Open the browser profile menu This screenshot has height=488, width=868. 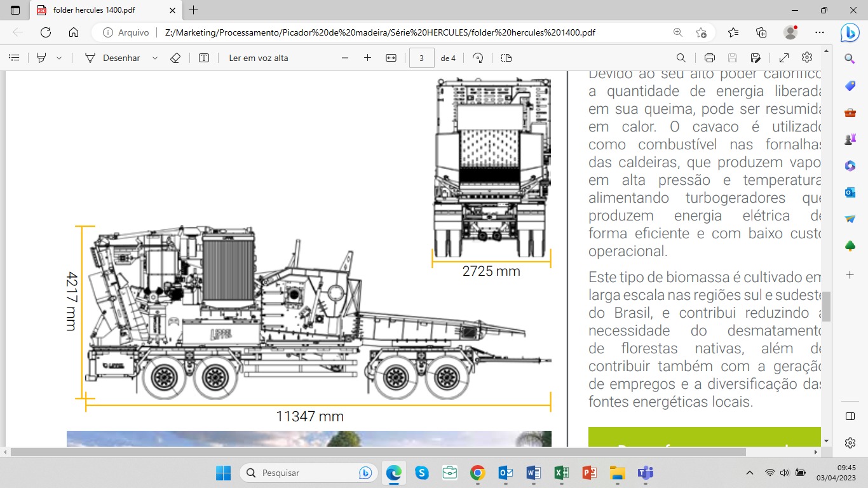pyautogui.click(x=790, y=32)
